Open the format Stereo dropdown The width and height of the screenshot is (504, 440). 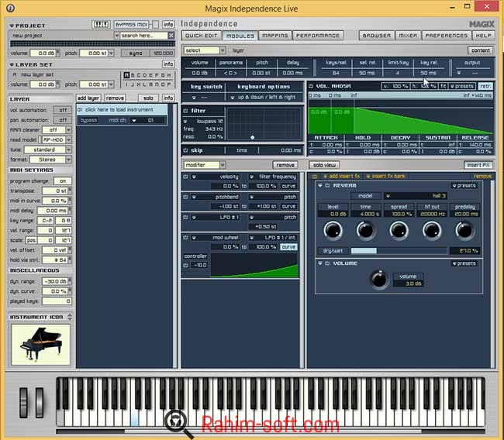50,160
